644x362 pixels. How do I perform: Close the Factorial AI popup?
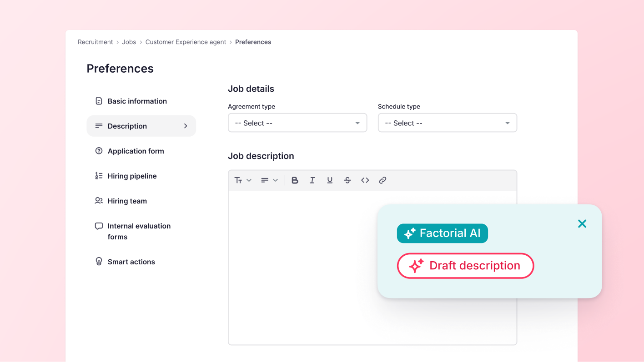pyautogui.click(x=582, y=223)
